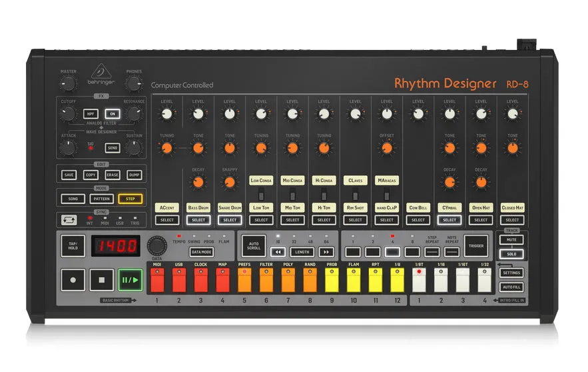Click the yellow 1/8 step key 12
The width and height of the screenshot is (588, 372).
tap(397, 279)
